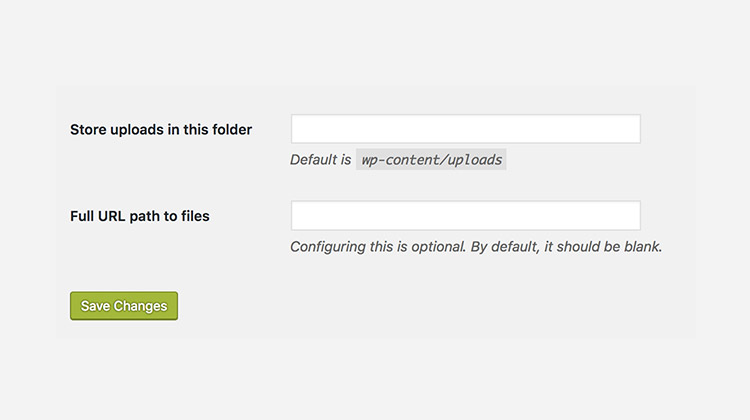Click the Full URL path to files field
The image size is (750, 420).
[x=465, y=216]
